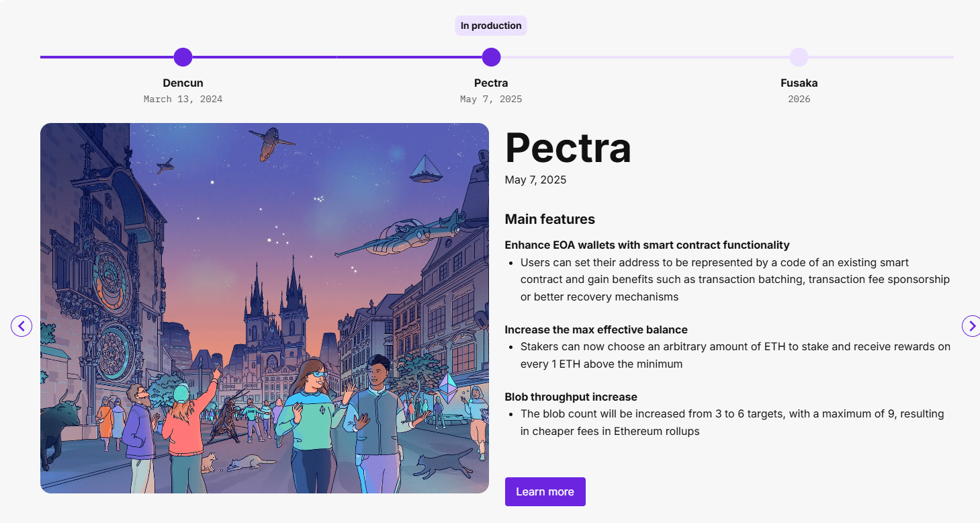Click the astronomical clock face in the artwork
The width and height of the screenshot is (980, 523).
112,276
